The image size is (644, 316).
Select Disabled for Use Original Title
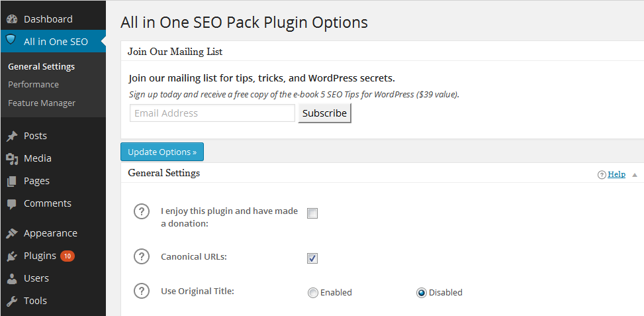pos(422,293)
